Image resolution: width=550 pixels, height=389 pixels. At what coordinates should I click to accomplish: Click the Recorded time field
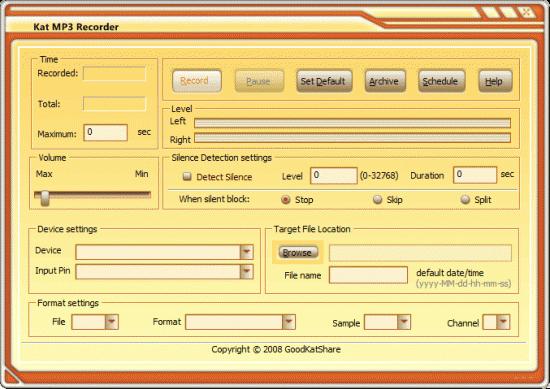(x=115, y=74)
